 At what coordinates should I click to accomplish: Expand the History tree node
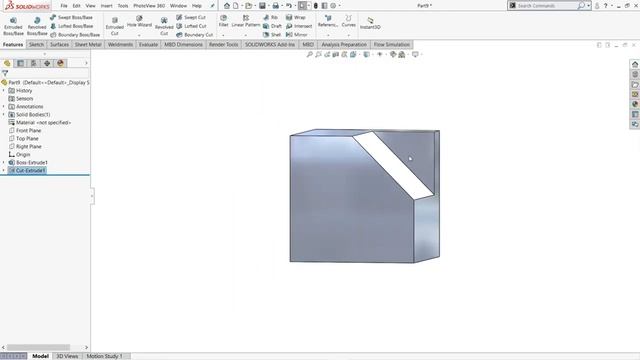4,91
